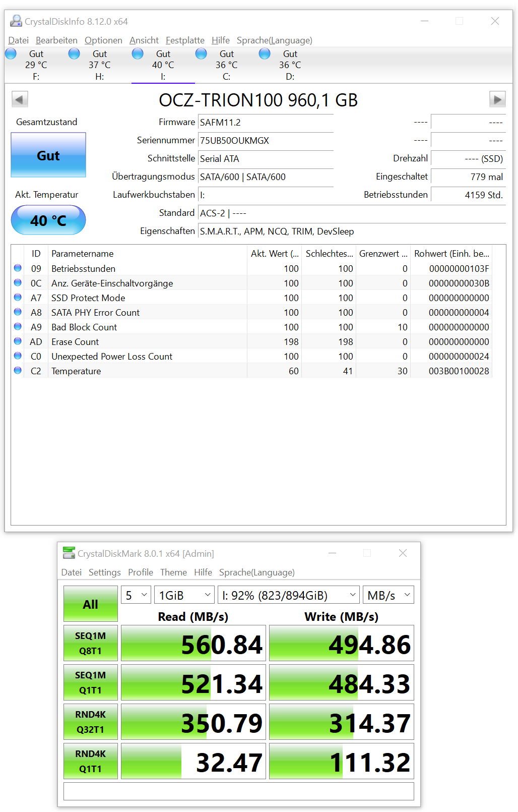Close the CrystalDiskInfo window

point(495,21)
